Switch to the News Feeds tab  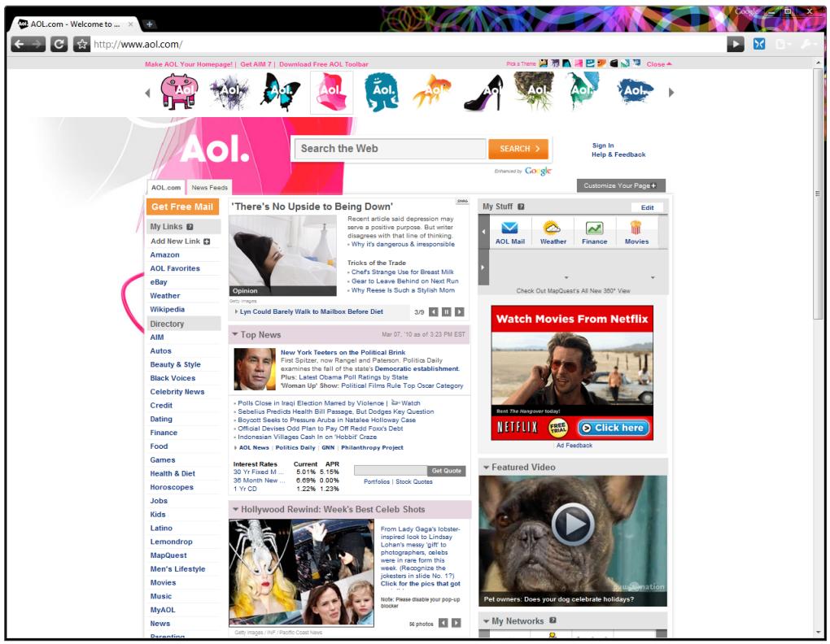click(x=209, y=188)
